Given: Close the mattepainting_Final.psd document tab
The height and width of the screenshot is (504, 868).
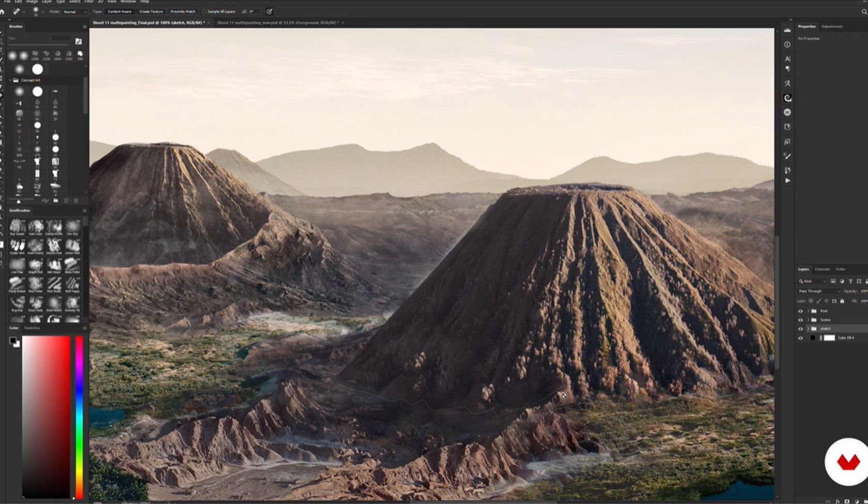Looking at the screenshot, I should pos(209,23).
